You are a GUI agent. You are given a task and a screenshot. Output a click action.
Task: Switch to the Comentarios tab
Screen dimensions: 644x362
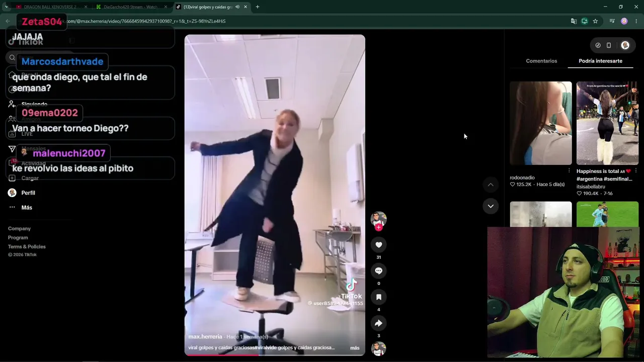pos(541,61)
